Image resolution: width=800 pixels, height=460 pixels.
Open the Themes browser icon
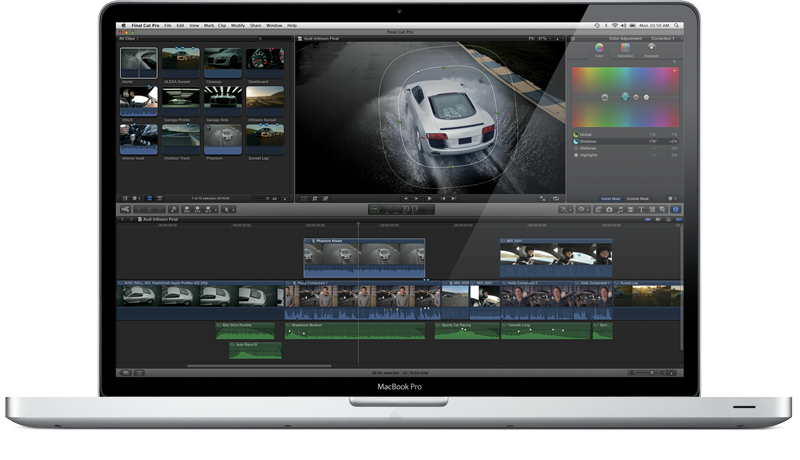point(662,210)
